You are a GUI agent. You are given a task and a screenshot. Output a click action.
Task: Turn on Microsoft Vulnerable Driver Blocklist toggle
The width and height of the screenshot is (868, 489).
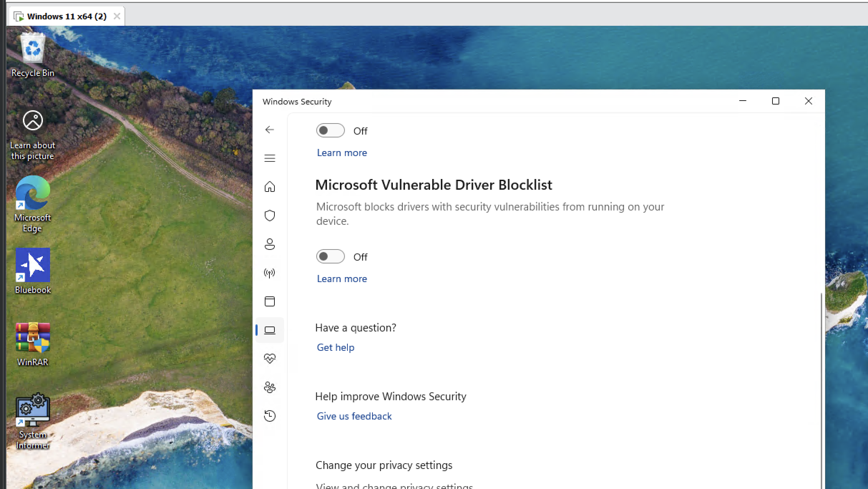pos(330,257)
